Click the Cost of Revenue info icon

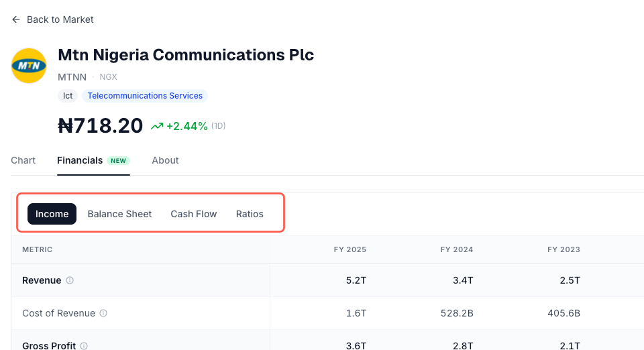[103, 313]
